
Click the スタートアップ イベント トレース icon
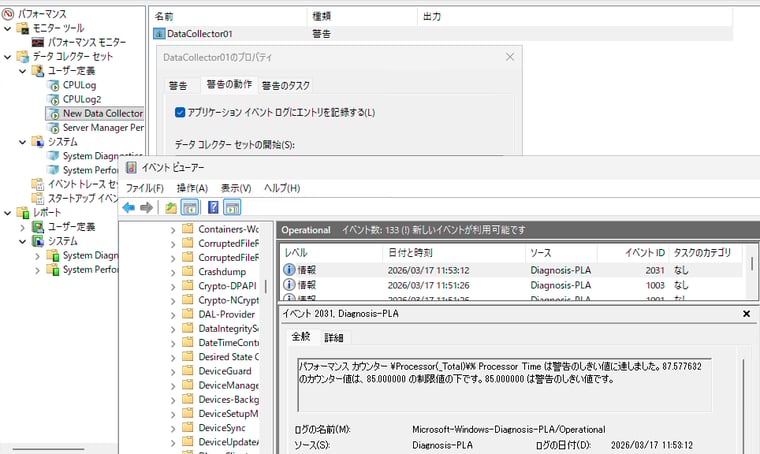click(x=37, y=198)
